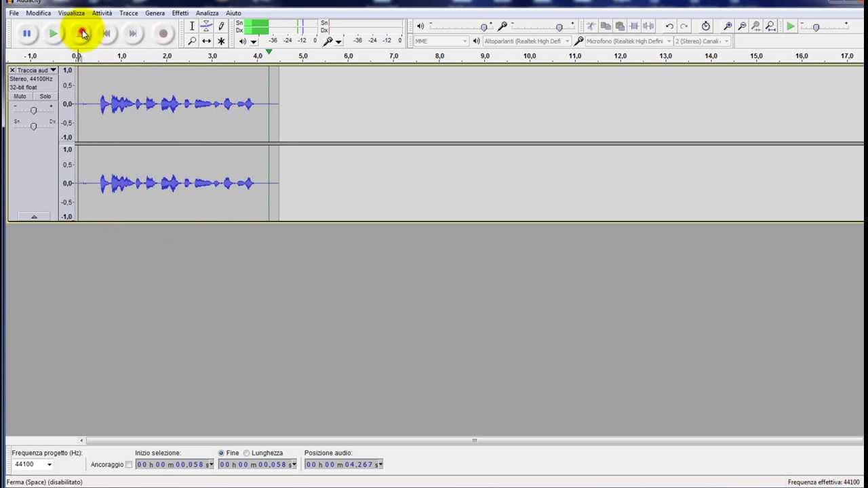Click the Undo arrow icon

coord(669,26)
